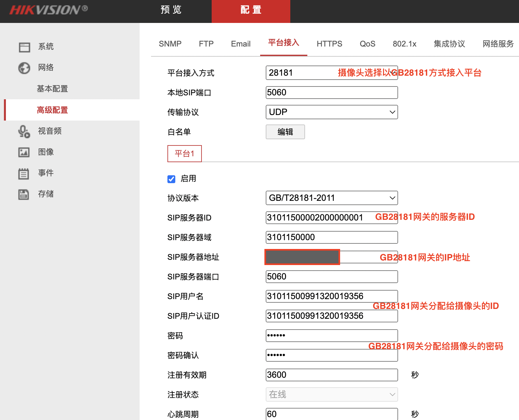Viewport: 519px width, 420px height.
Task: Click the 心跳周期 60 field
Action: [332, 414]
